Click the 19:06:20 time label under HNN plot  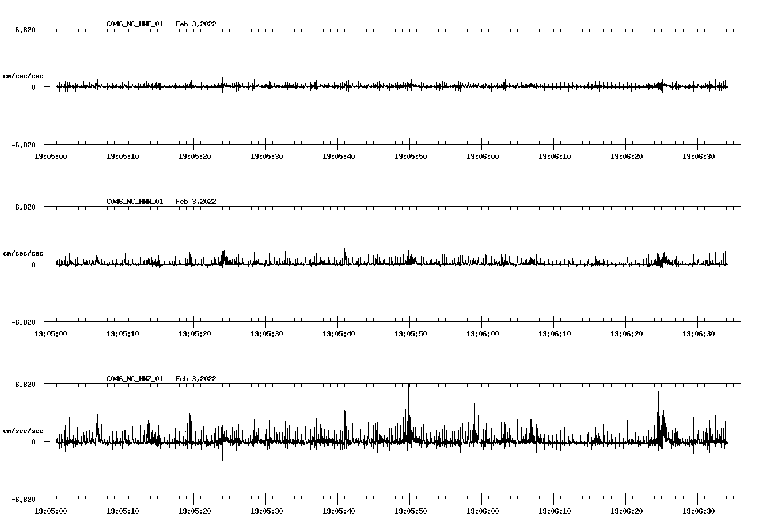coord(627,333)
